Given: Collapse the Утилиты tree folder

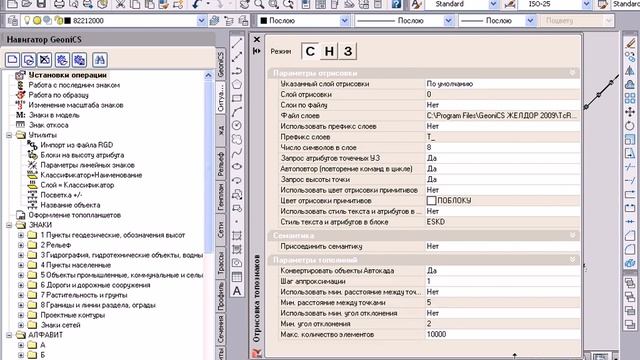Looking at the screenshot, I should (9, 135).
